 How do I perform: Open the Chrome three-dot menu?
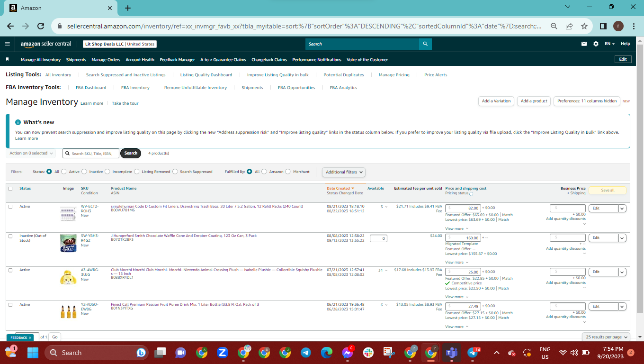634,26
